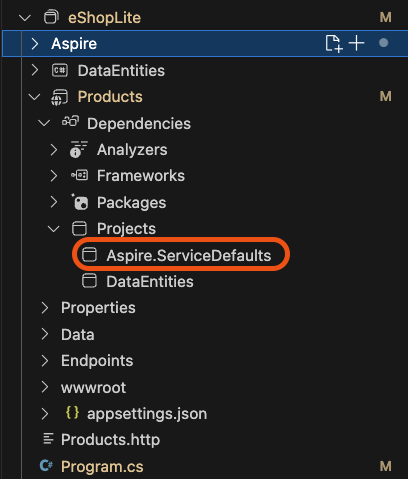
Task: Collapse the eShopLite solution chevron
Action: 25,18
